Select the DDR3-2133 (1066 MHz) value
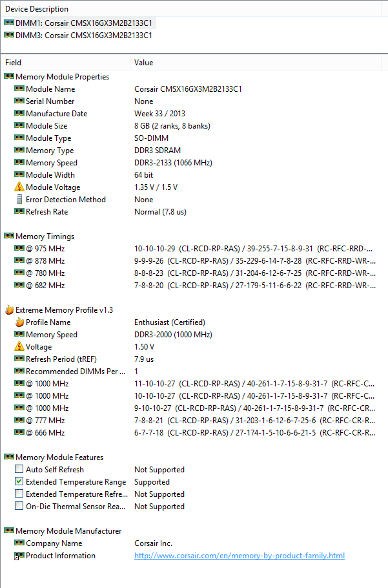Viewport: 388px width, 588px height. 174,163
